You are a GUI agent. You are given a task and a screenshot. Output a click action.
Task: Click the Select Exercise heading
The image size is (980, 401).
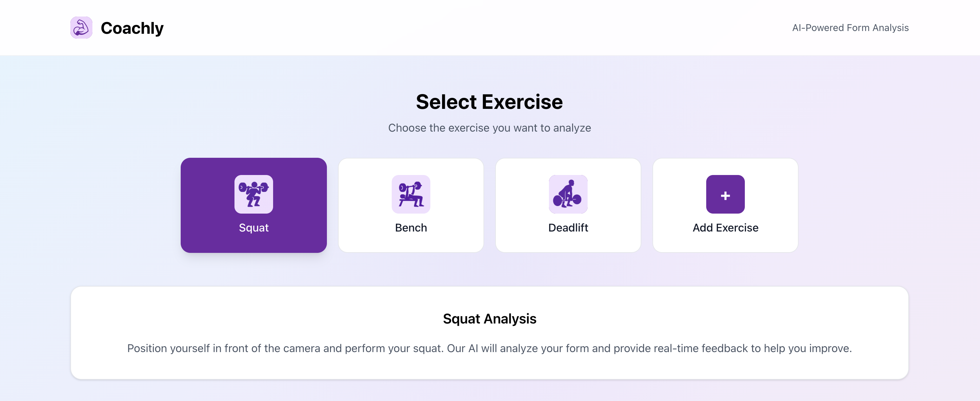point(489,102)
